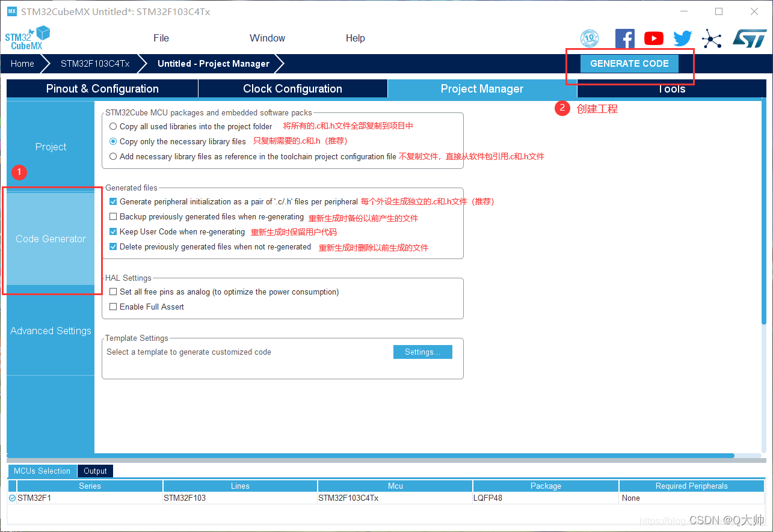The height and width of the screenshot is (532, 773).
Task: Open the STM32CubeMX logo home icon
Action: (x=27, y=38)
